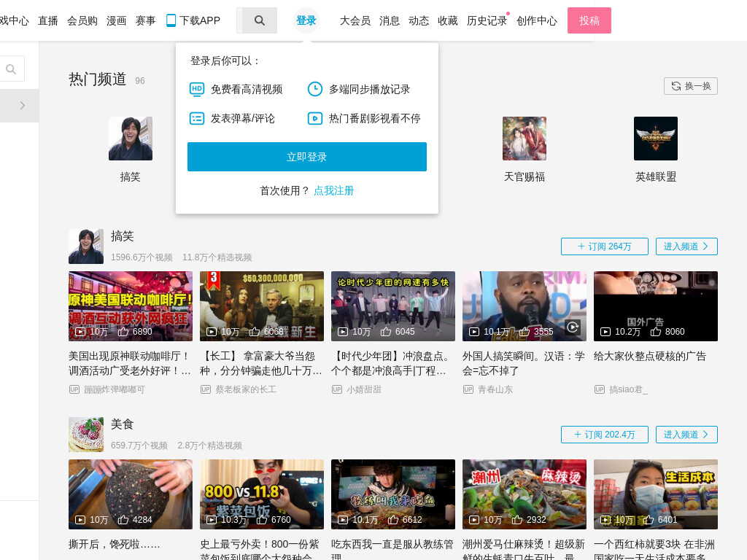Screen dimensions: 747x560
Task: Click the 美食 section title text
Action: pyautogui.click(x=123, y=424)
